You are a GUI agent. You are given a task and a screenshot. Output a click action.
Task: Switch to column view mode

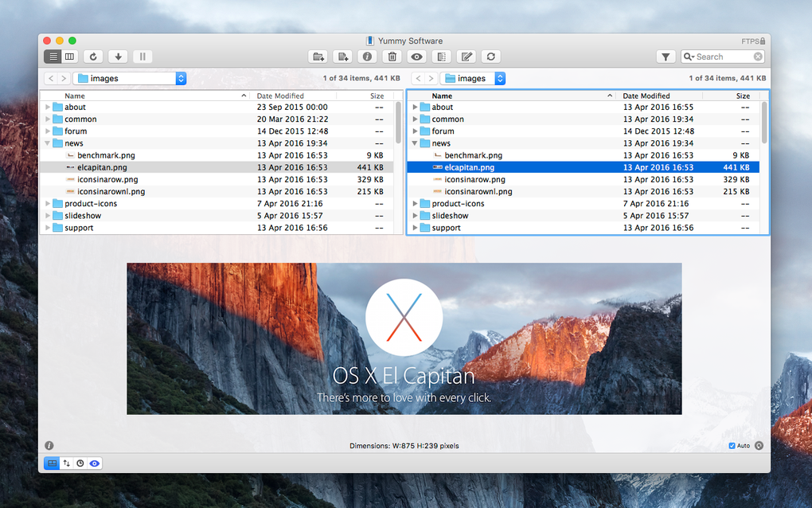[69, 57]
